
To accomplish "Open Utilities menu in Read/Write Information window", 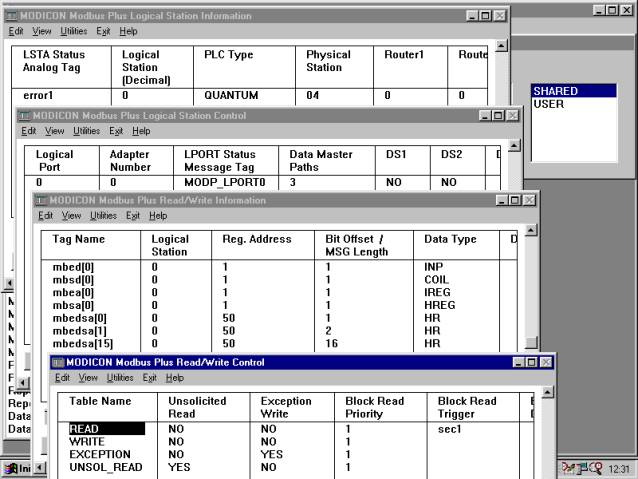I will pos(103,216).
